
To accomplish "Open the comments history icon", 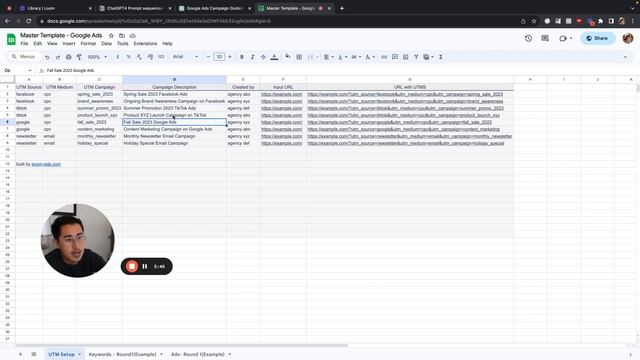I will pos(545,38).
